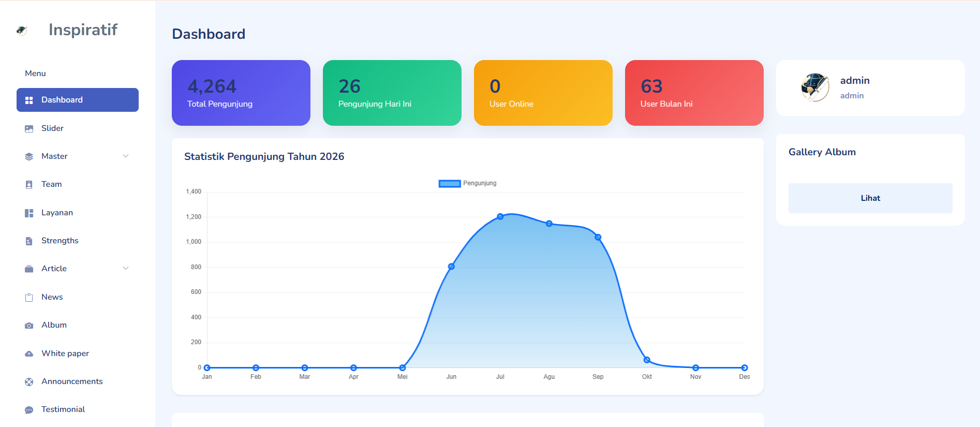Click the '63' monthly user value

pos(651,86)
